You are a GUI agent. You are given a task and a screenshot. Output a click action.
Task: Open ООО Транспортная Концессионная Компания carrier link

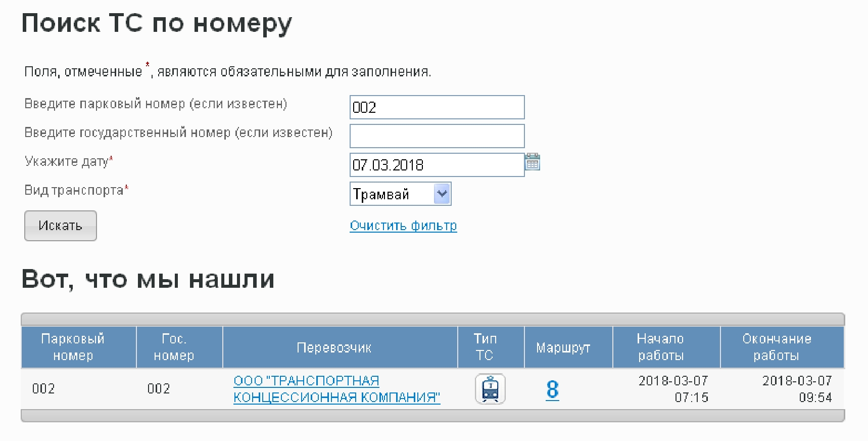pyautogui.click(x=336, y=389)
